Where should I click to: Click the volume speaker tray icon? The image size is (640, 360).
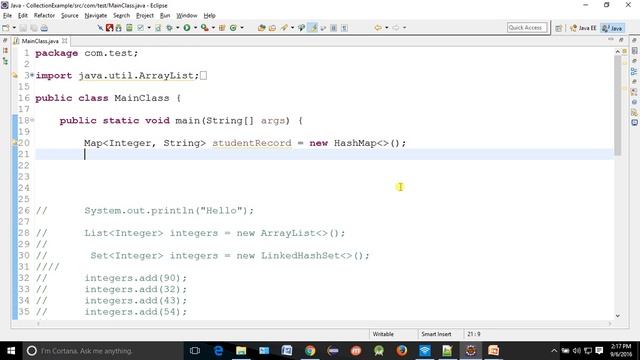pos(576,351)
